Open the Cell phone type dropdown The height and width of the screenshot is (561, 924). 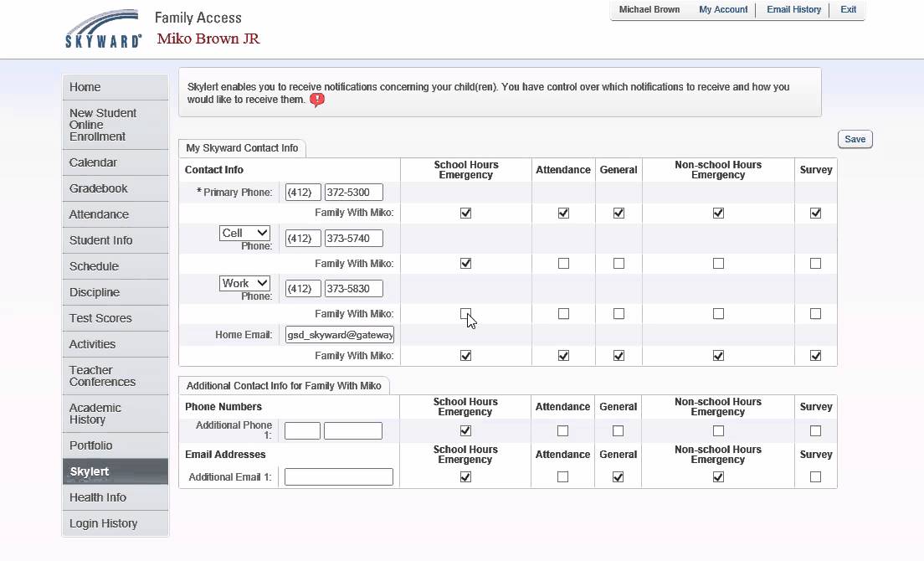click(244, 233)
